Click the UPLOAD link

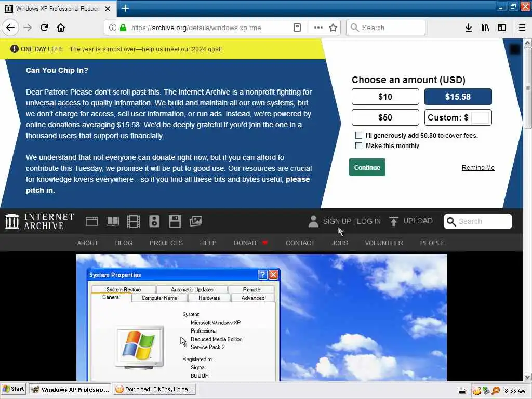[418, 221]
